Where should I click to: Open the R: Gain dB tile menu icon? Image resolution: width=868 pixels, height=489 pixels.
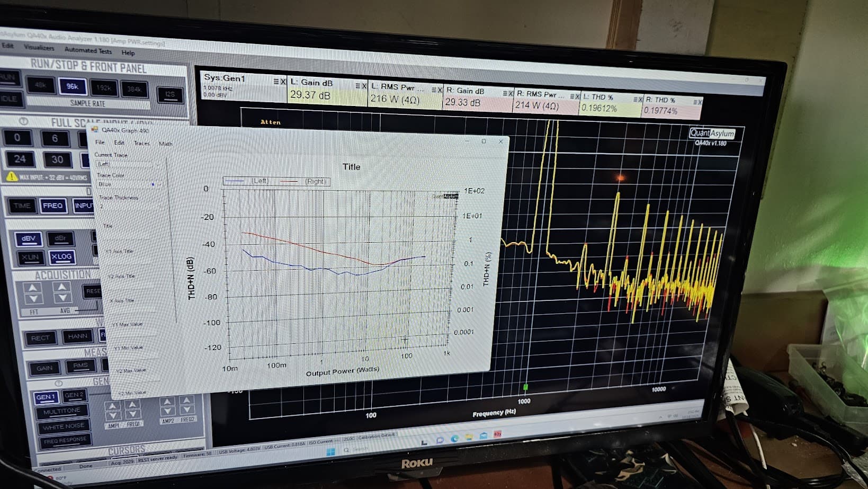[505, 93]
